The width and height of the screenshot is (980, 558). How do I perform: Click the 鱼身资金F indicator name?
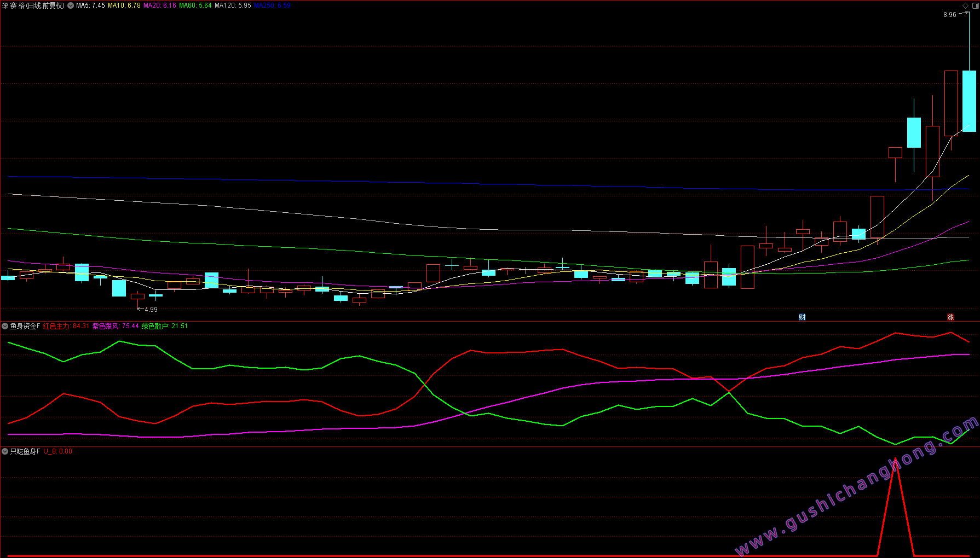click(x=25, y=326)
